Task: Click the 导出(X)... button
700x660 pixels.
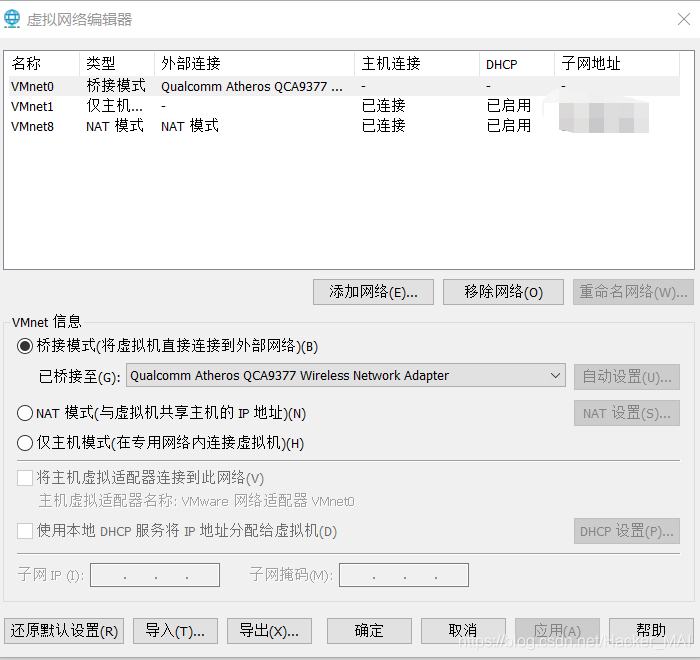Action: click(x=269, y=631)
